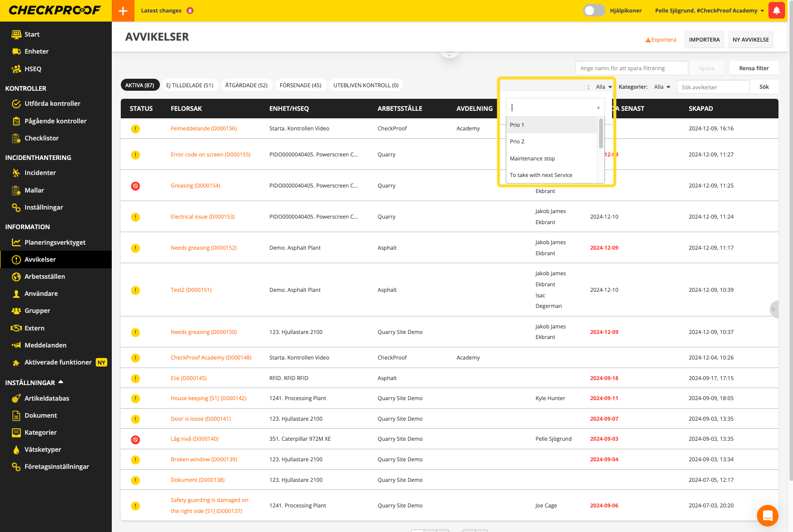This screenshot has width=793, height=532.
Task: Click the dropdown list scrollbar
Action: click(x=601, y=134)
